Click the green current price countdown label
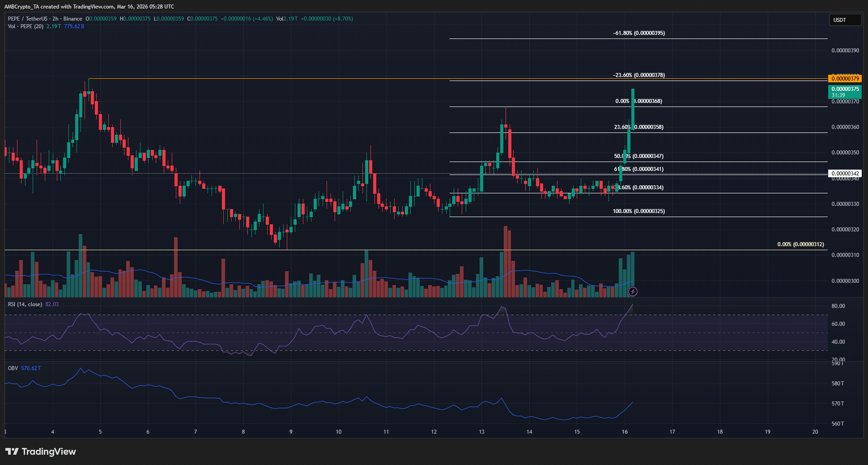The height and width of the screenshot is (465, 868). [x=845, y=92]
